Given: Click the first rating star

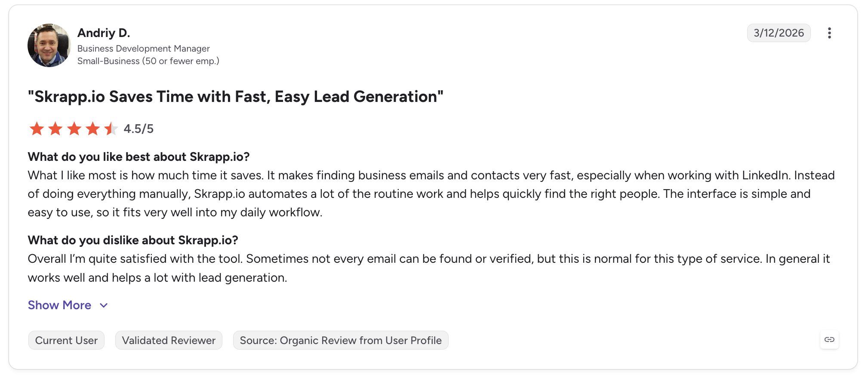Looking at the screenshot, I should point(37,129).
